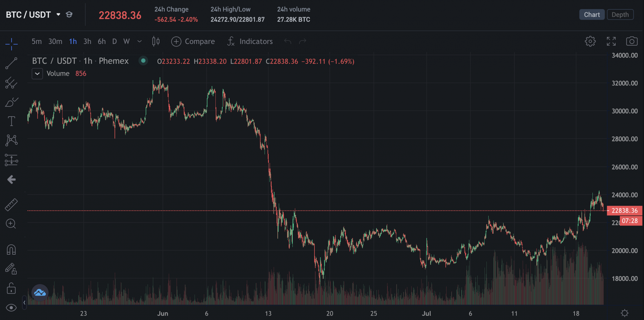This screenshot has width=644, height=320.
Task: Select the 5m timeframe interval
Action: [x=36, y=41]
